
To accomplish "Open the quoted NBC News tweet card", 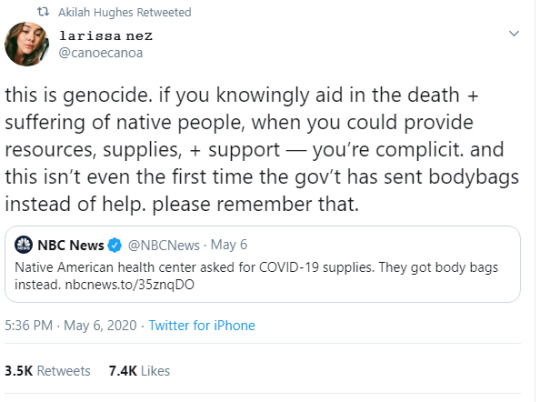I will (x=262, y=264).
